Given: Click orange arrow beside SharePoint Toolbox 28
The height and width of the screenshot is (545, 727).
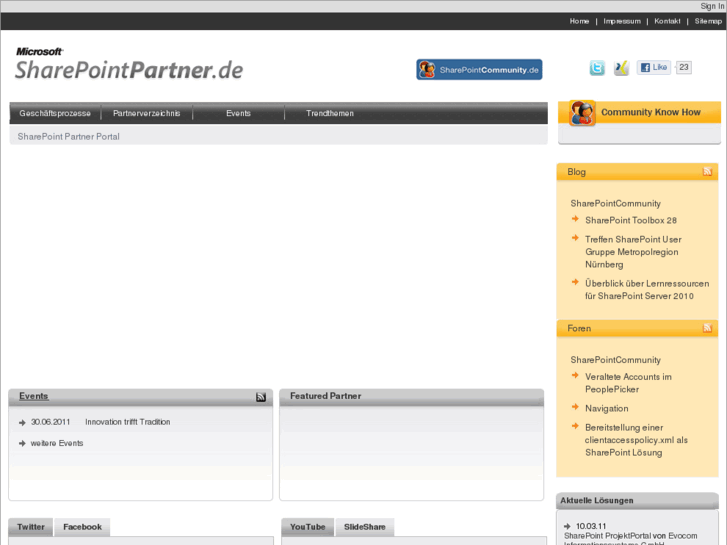Looking at the screenshot, I should point(575,219).
